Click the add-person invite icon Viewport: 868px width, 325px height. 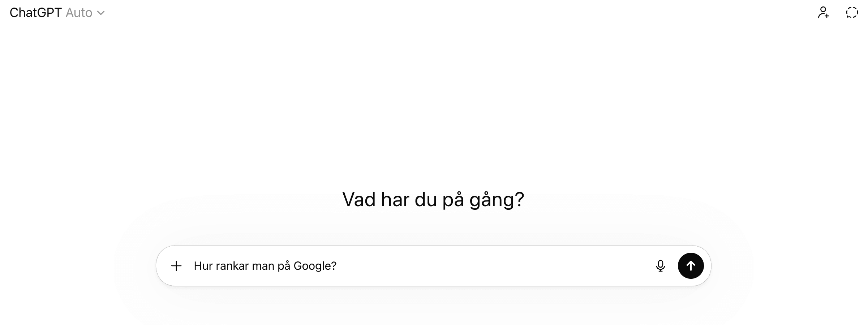pos(823,13)
